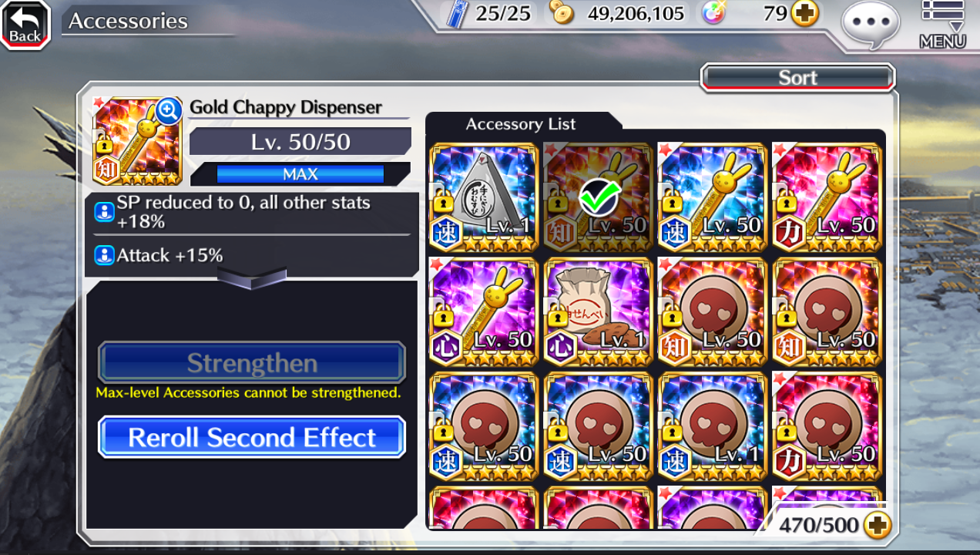Click the Reroll Second Effect button
The width and height of the screenshot is (980, 555).
[x=252, y=437]
